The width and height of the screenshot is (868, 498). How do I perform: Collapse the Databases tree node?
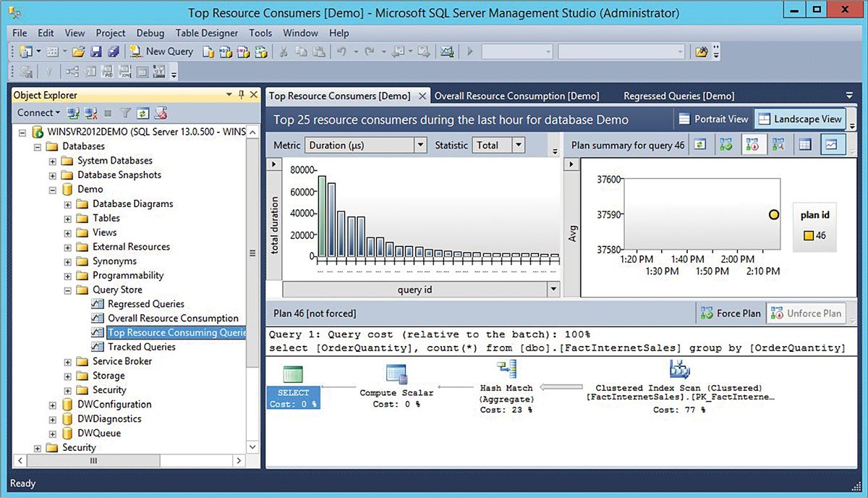coord(38,146)
